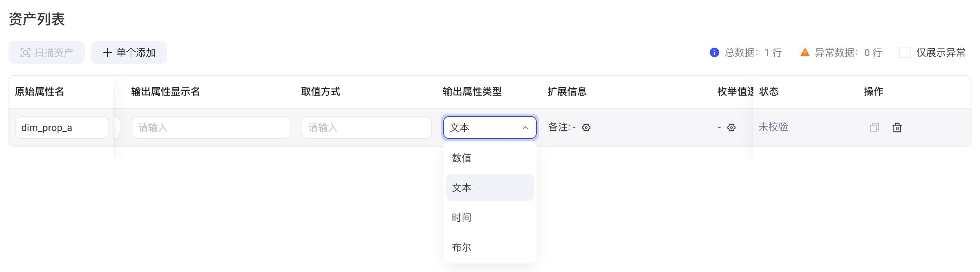Click the blue info icon beside 总数据
Screen dimensions: 980x272
[x=714, y=52]
